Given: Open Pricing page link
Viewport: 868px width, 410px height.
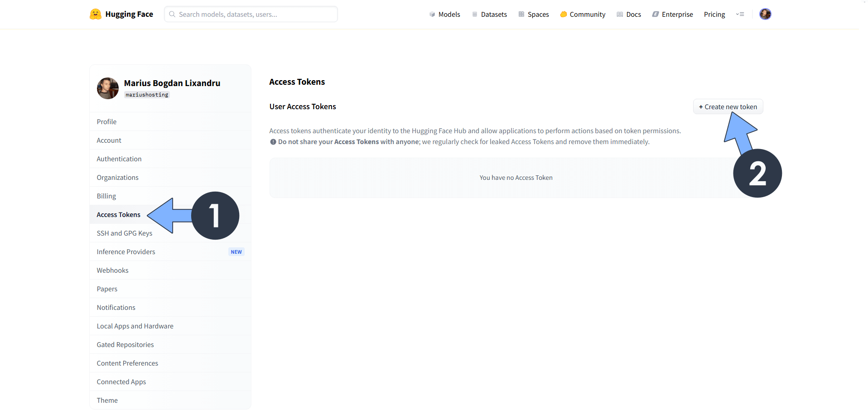Looking at the screenshot, I should click(x=714, y=14).
